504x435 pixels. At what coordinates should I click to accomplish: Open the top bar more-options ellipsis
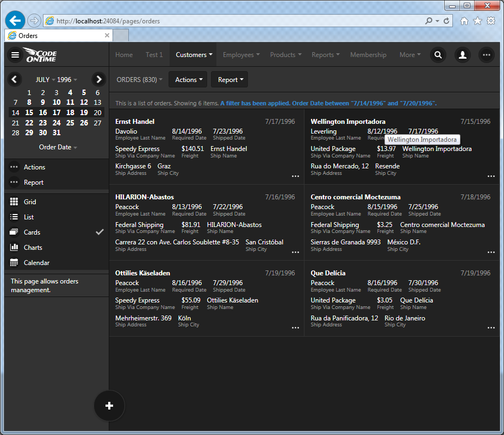coord(486,55)
